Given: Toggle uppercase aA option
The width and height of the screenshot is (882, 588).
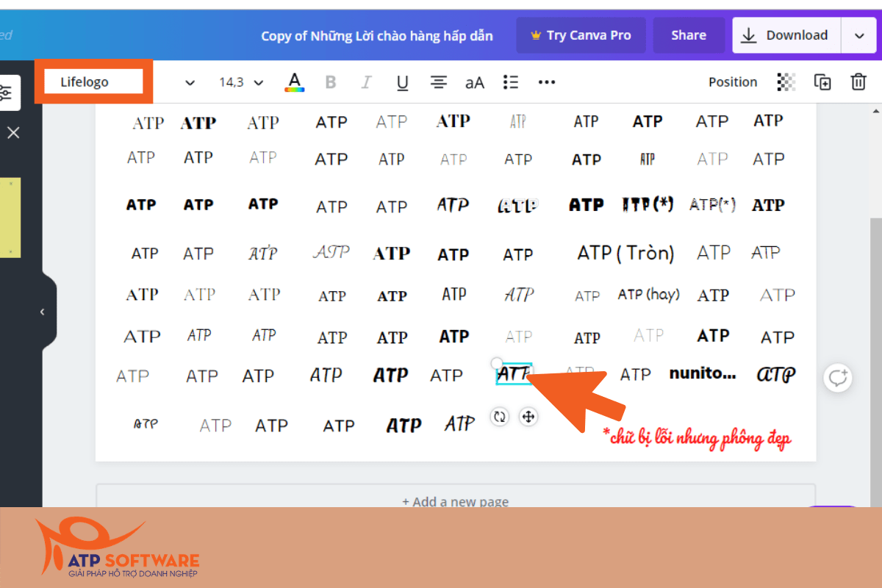Looking at the screenshot, I should (475, 83).
